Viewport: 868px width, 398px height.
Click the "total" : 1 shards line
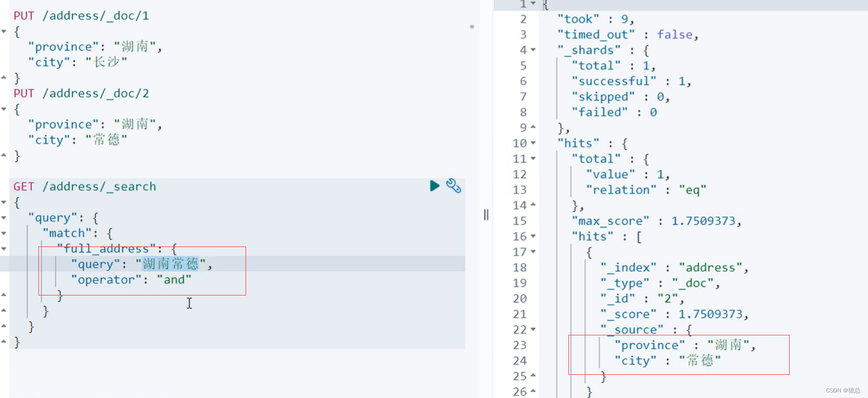click(613, 66)
